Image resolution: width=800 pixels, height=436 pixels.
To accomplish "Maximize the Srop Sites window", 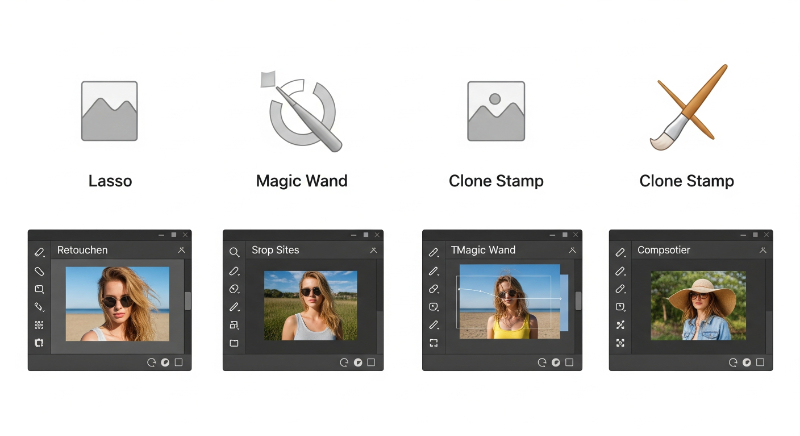I will pyautogui.click(x=365, y=235).
